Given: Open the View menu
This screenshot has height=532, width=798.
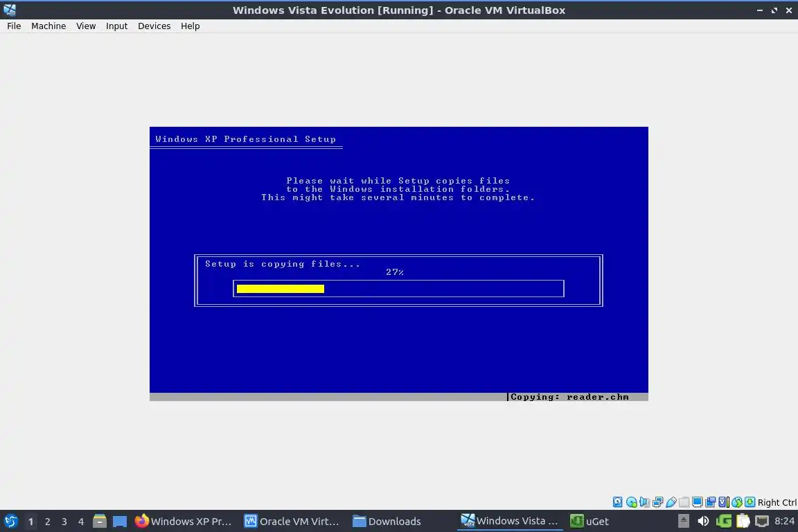Looking at the screenshot, I should pyautogui.click(x=86, y=26).
